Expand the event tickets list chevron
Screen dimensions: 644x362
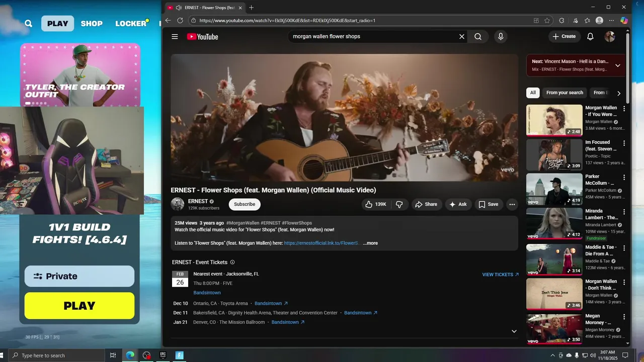tap(514, 331)
